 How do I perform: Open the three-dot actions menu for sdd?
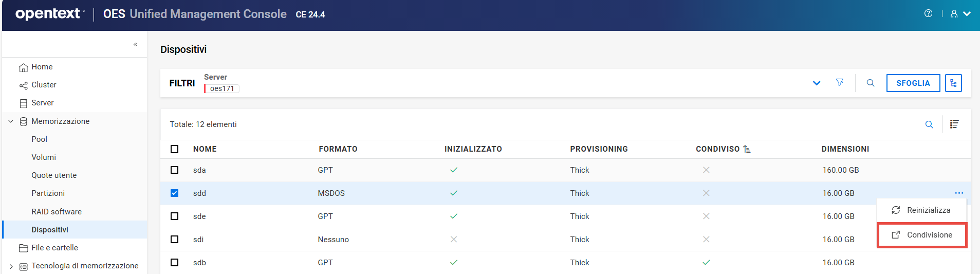959,193
